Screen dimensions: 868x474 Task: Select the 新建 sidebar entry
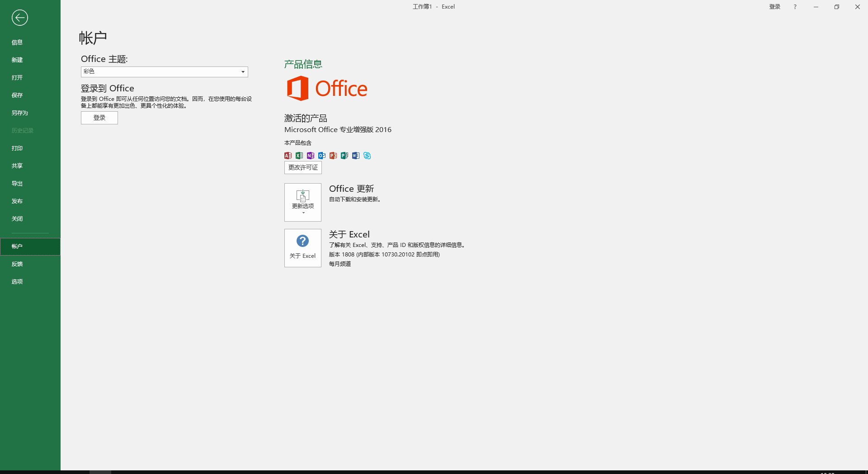16,60
